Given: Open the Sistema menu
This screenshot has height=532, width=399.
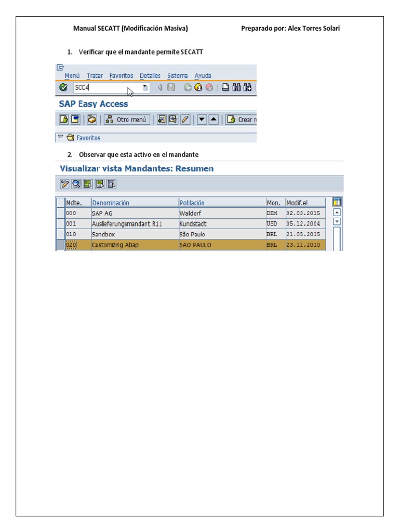Looking at the screenshot, I should [177, 76].
